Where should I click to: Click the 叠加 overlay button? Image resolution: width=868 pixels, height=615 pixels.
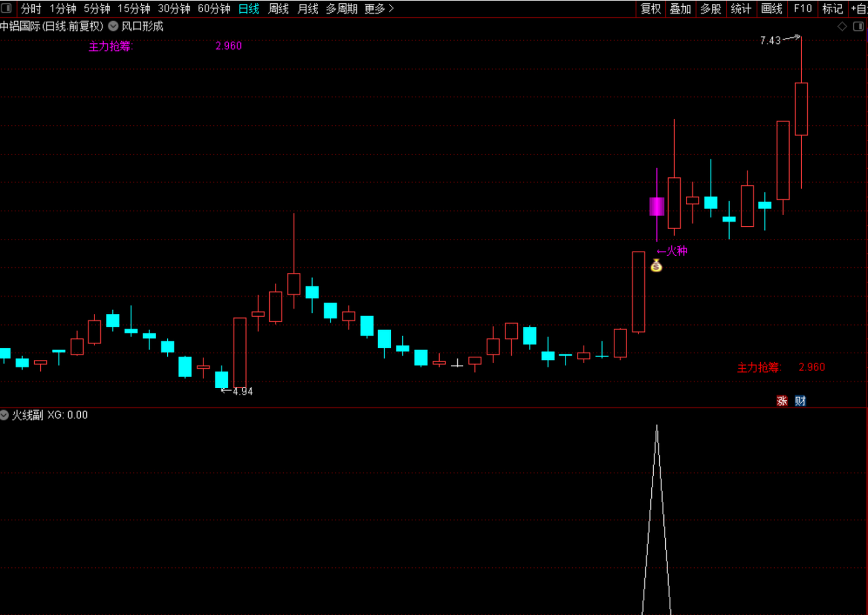point(681,9)
